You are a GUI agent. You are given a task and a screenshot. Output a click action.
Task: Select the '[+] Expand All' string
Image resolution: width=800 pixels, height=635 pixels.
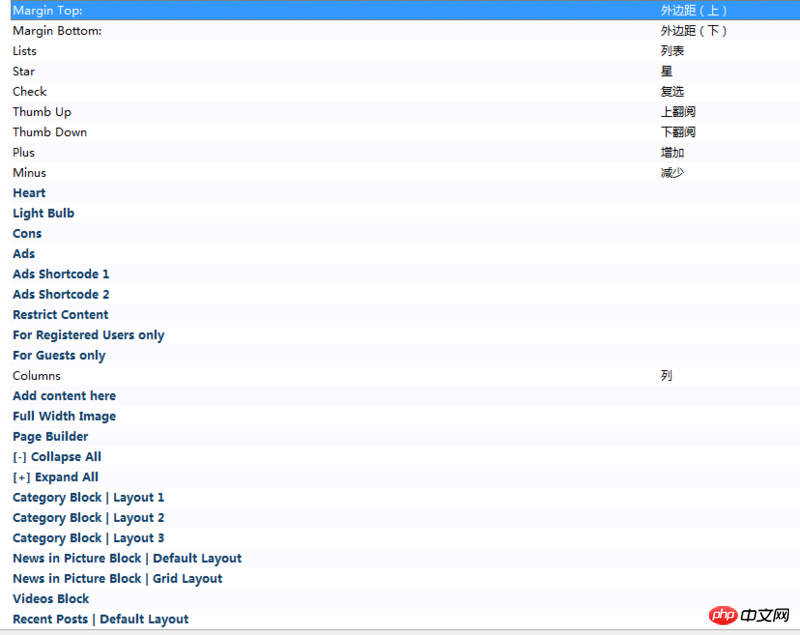coord(55,477)
